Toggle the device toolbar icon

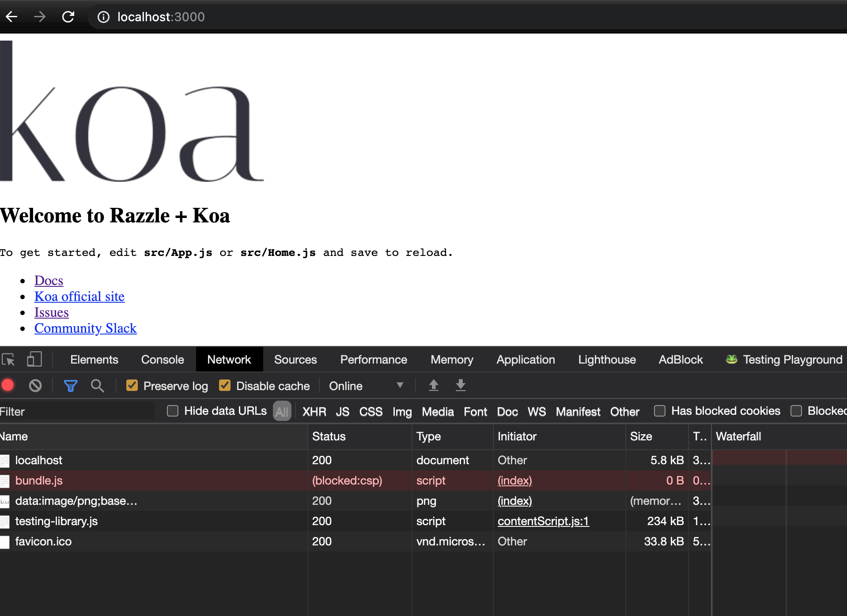point(34,359)
